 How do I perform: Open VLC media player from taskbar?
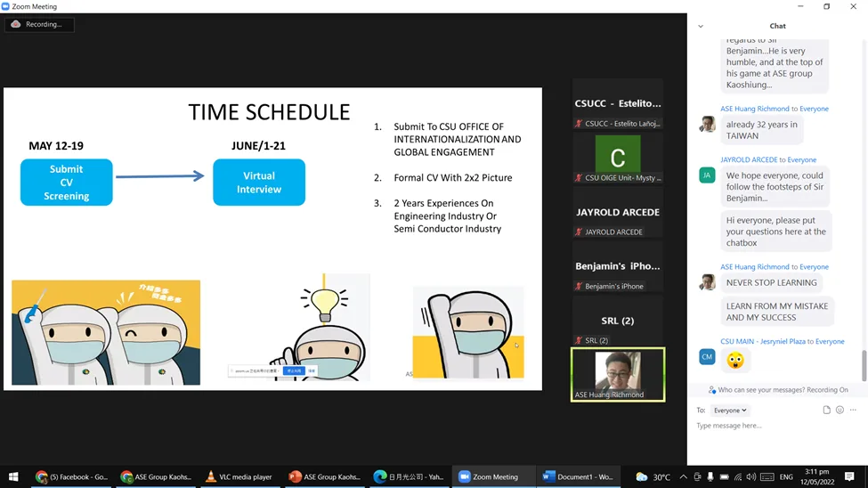[x=239, y=477]
